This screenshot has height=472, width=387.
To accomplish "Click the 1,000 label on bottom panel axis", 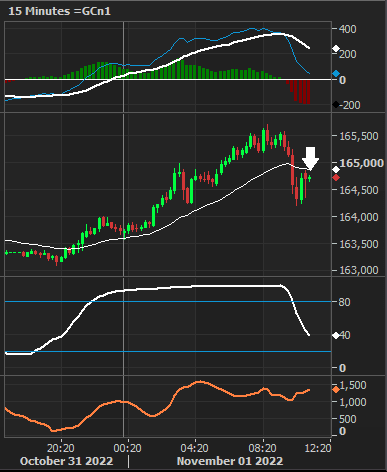I will point(353,402).
